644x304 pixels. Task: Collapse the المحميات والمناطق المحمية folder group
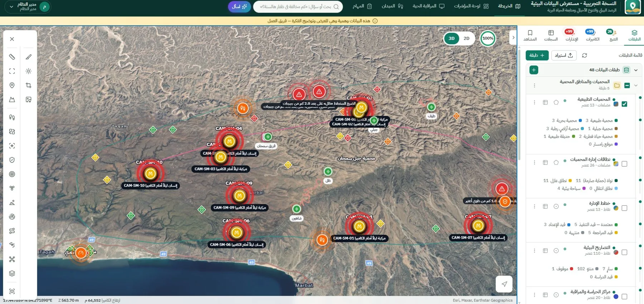(636, 85)
